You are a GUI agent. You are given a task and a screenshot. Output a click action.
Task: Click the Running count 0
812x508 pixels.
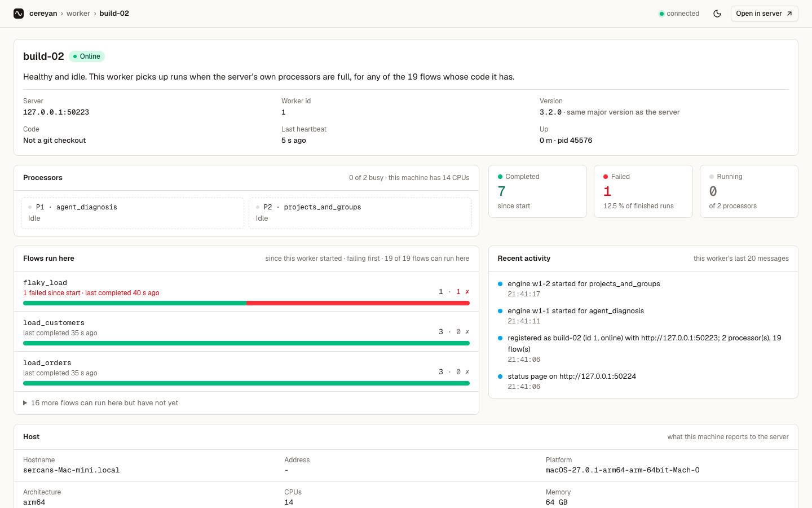click(713, 191)
